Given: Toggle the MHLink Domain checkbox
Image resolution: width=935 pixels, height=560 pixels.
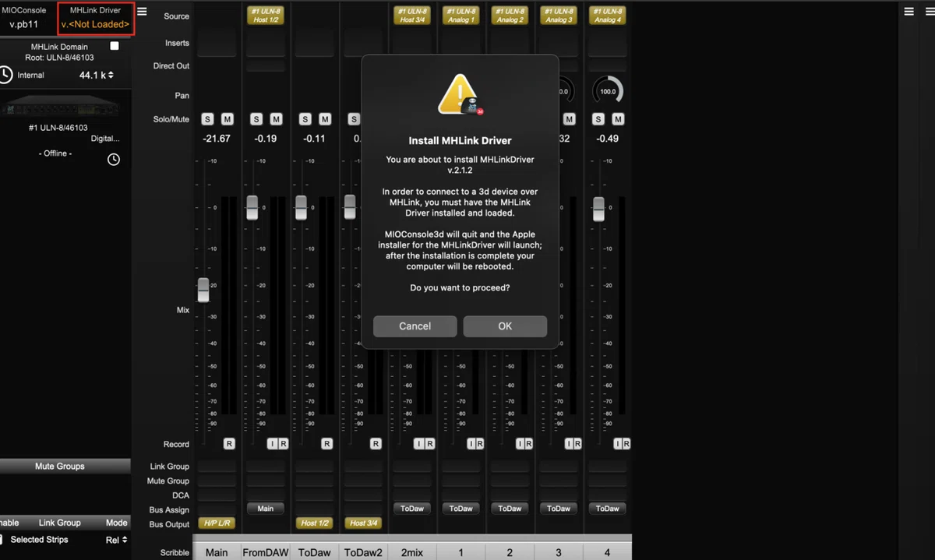Looking at the screenshot, I should click(115, 47).
